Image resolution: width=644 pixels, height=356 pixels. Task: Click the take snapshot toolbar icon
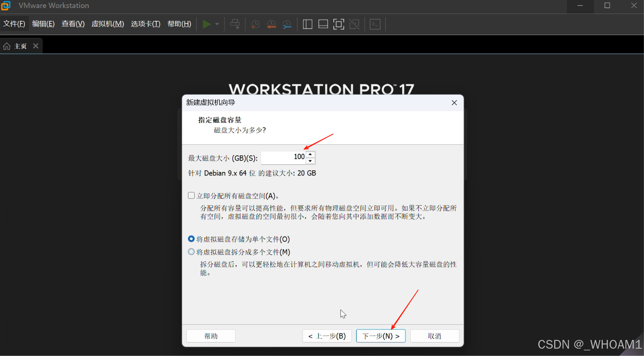pos(255,24)
